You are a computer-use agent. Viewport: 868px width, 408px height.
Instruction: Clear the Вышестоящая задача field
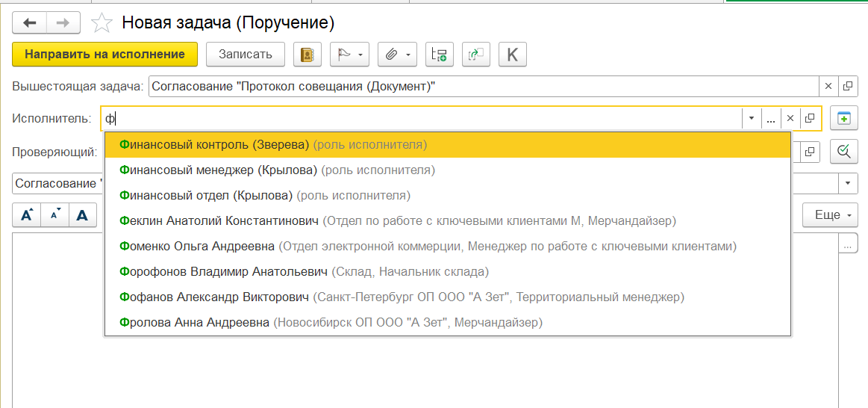coord(828,86)
